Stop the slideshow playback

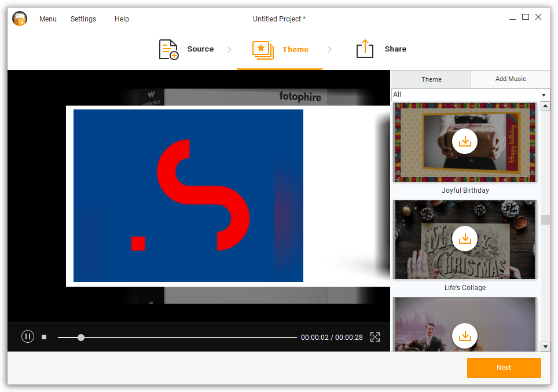click(44, 336)
